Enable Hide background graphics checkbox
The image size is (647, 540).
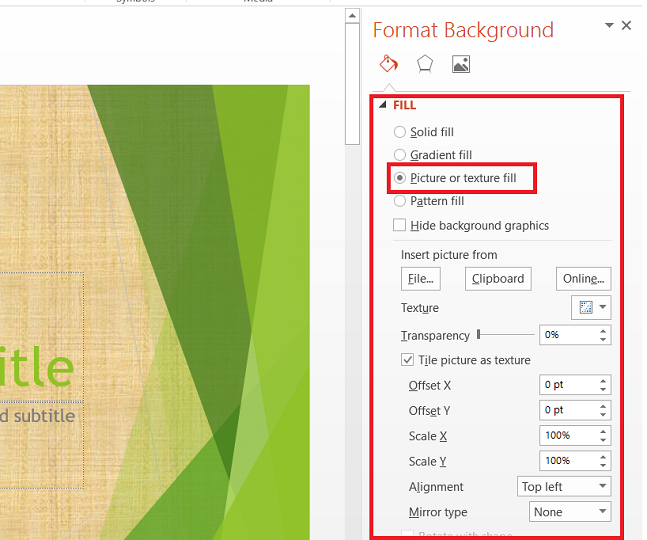tap(399, 225)
